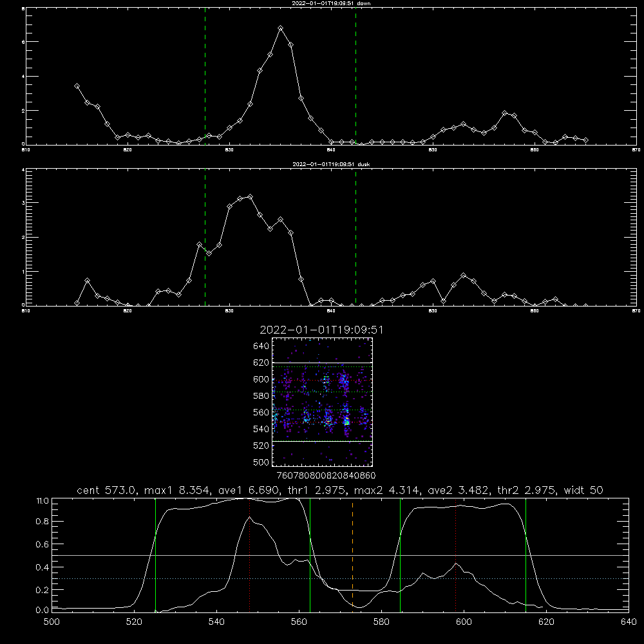Image resolution: width=644 pixels, height=644 pixels.
Task: Open the dawn/dusk image thumbnail panel
Action: (x=322, y=402)
